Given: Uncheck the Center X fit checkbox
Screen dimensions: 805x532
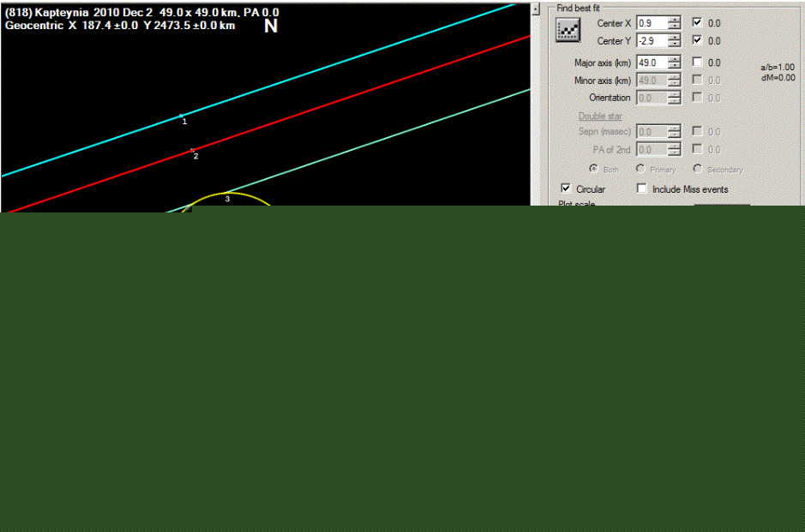Looking at the screenshot, I should 697,22.
